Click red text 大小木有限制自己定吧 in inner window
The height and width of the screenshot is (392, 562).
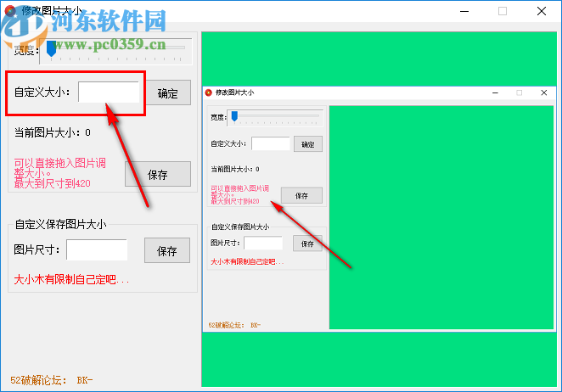point(247,262)
